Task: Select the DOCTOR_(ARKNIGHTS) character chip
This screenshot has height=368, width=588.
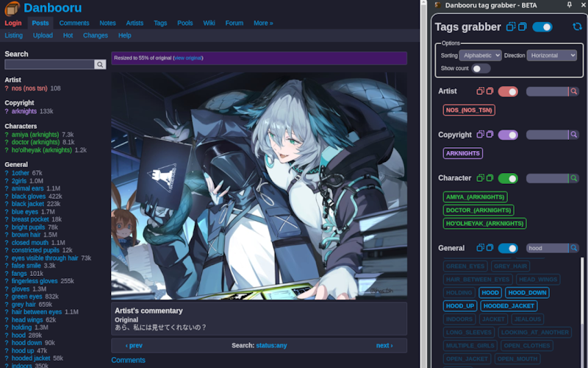Action: point(478,210)
